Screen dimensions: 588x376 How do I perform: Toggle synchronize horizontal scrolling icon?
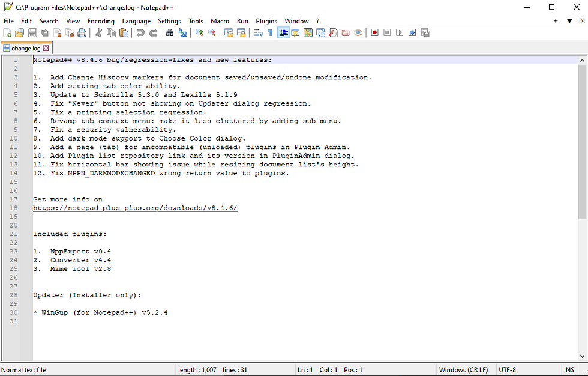pos(241,33)
